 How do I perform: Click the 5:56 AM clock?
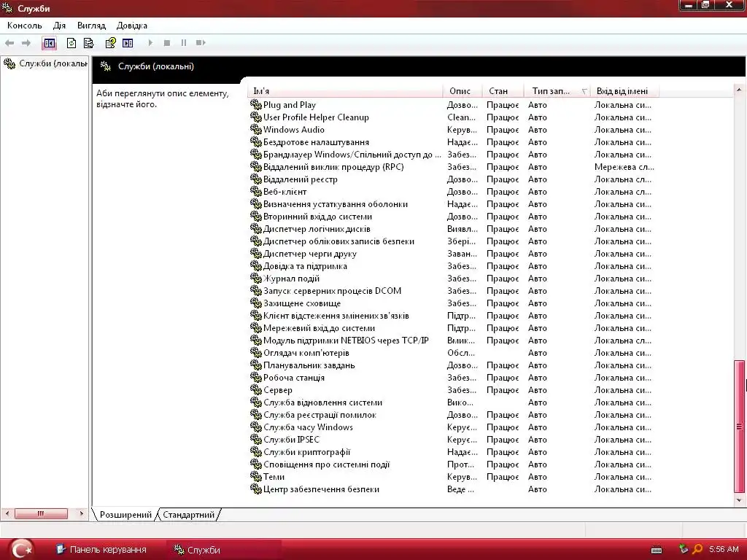[724, 550]
